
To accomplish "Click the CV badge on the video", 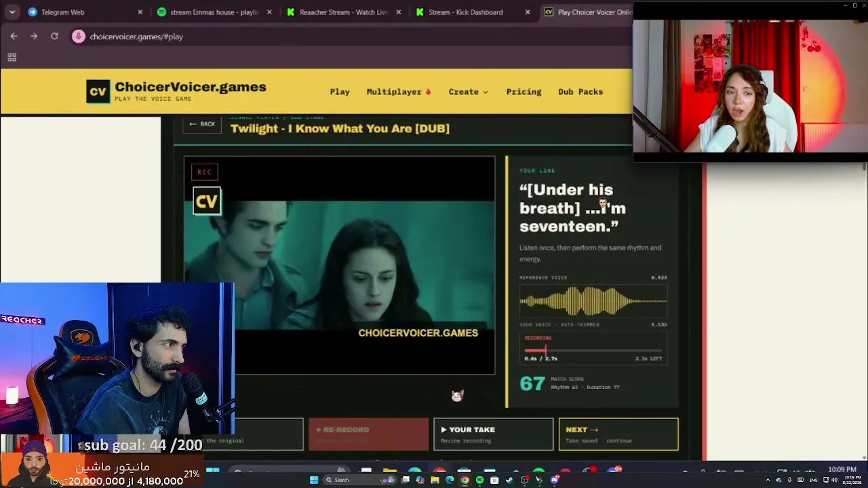I will click(x=207, y=201).
